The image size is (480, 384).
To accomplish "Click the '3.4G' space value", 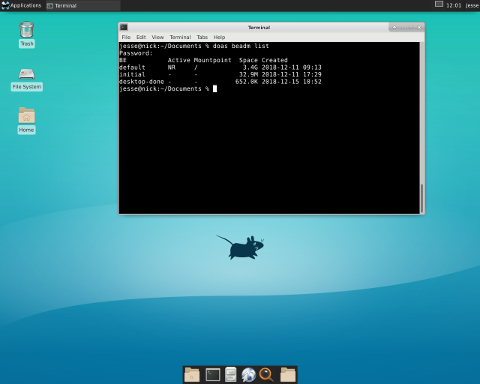I will coord(250,67).
